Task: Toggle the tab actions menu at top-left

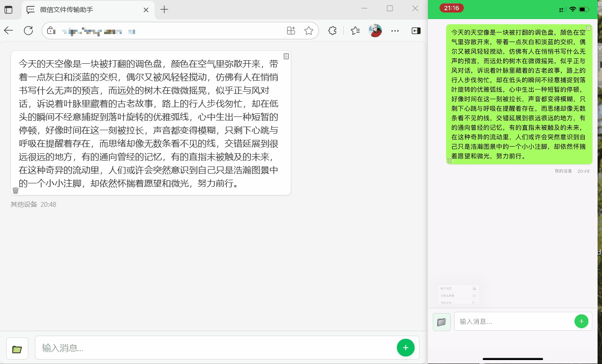Action: click(8, 9)
